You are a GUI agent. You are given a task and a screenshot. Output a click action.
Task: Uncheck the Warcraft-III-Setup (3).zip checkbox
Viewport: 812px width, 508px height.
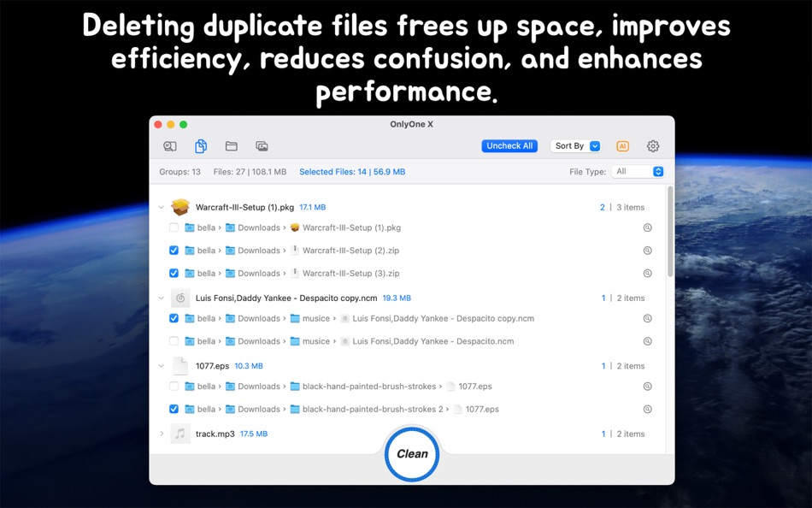[x=174, y=273]
